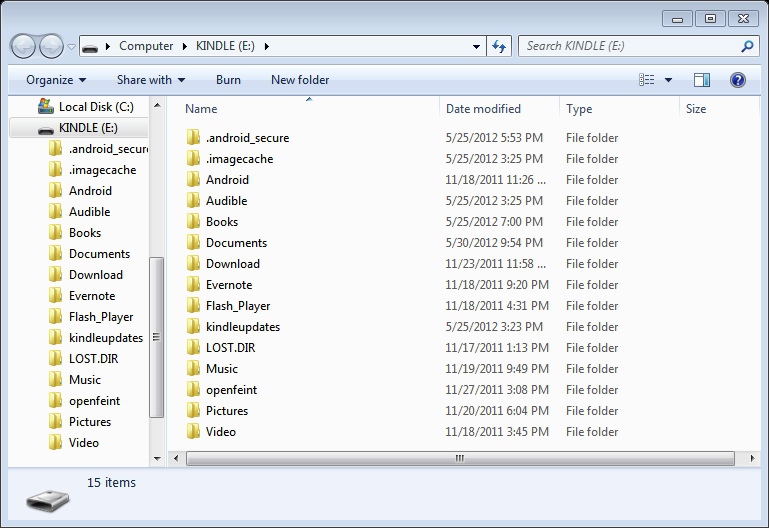Click the Back navigation arrow button
This screenshot has height=528, width=769.
point(23,46)
